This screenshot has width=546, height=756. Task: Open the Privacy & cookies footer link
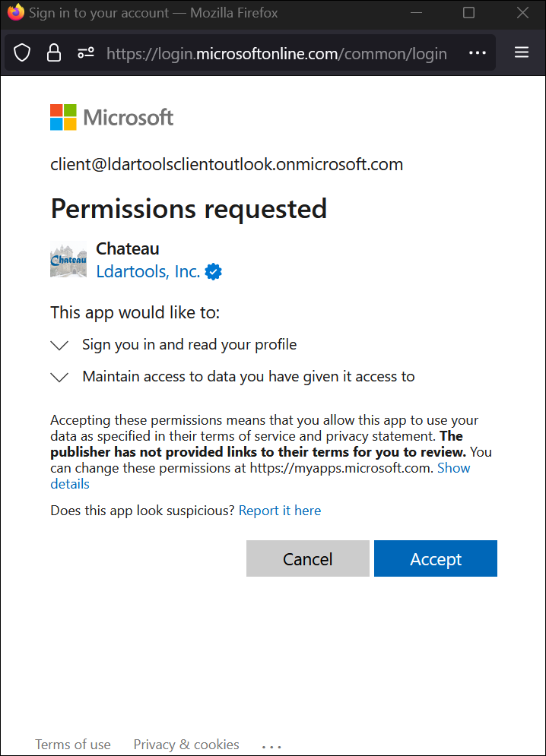click(x=186, y=745)
